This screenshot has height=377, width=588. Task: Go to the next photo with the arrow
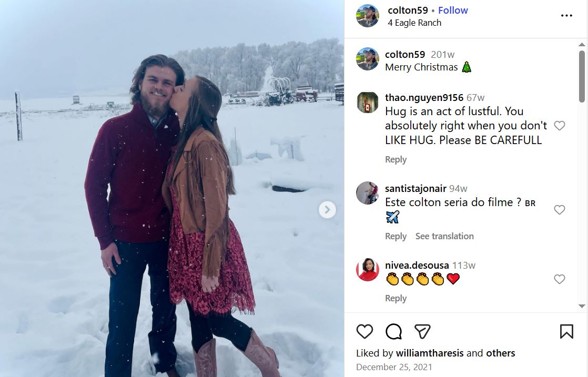(x=327, y=210)
